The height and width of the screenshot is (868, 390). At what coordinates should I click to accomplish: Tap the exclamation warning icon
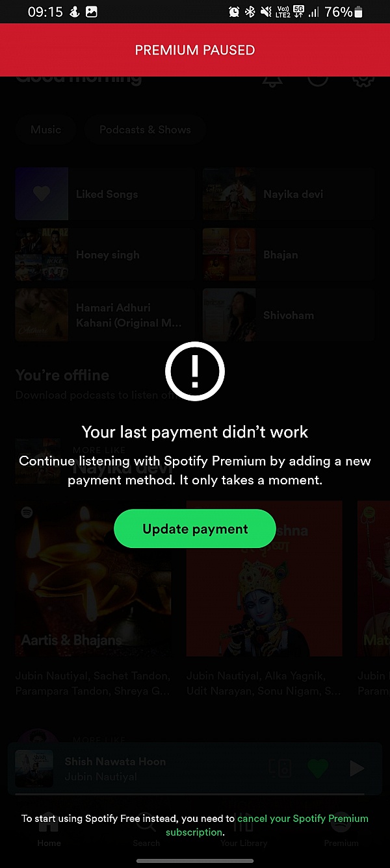[195, 371]
